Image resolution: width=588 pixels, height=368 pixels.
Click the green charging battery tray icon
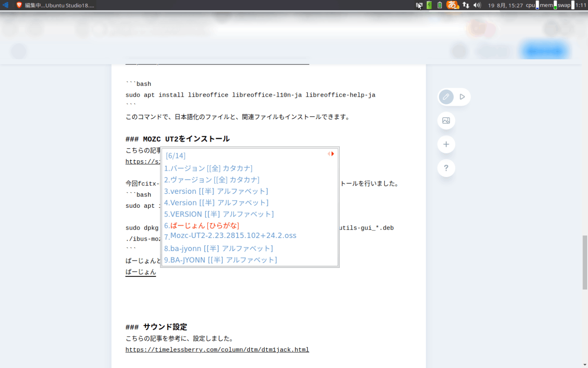point(429,5)
